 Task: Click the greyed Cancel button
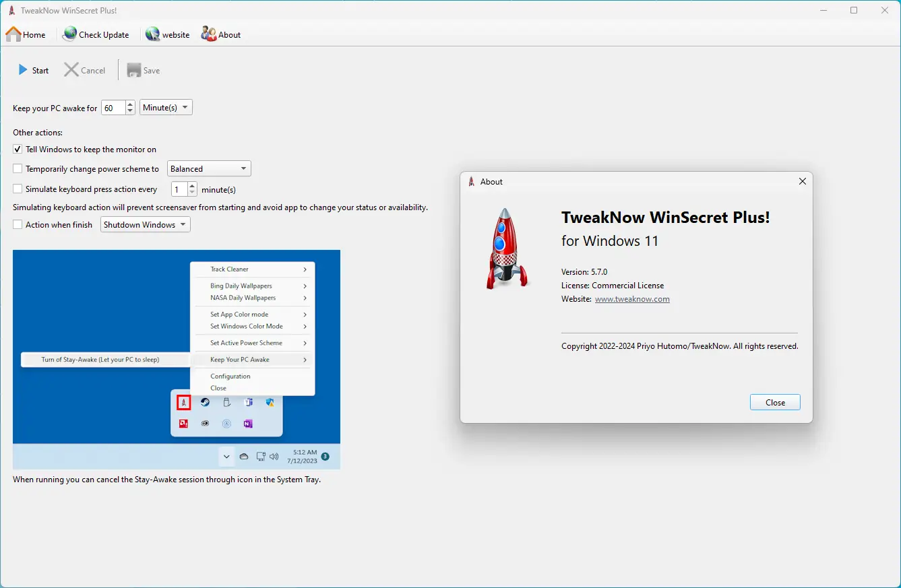tap(84, 70)
